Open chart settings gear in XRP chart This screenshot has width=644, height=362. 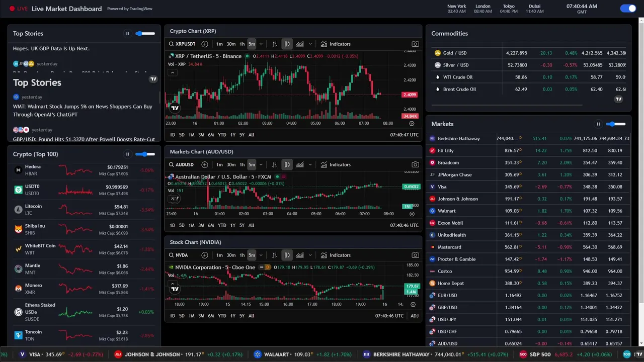pos(412,123)
